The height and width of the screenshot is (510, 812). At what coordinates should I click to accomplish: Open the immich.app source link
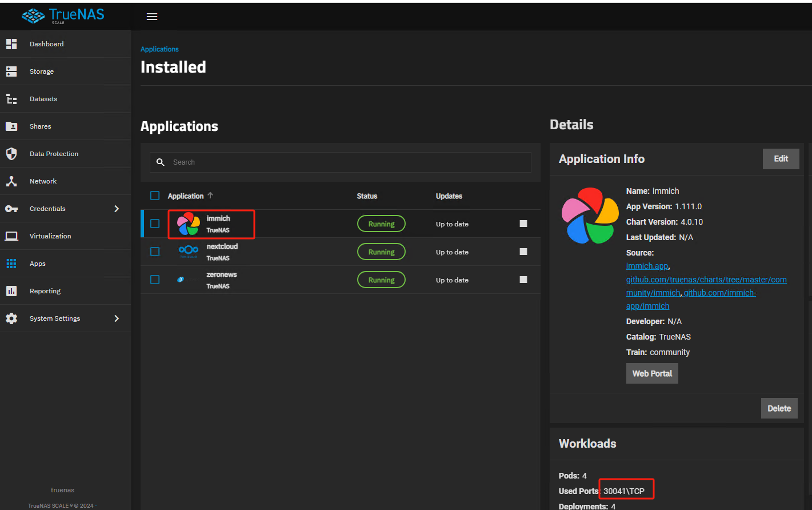pos(647,266)
